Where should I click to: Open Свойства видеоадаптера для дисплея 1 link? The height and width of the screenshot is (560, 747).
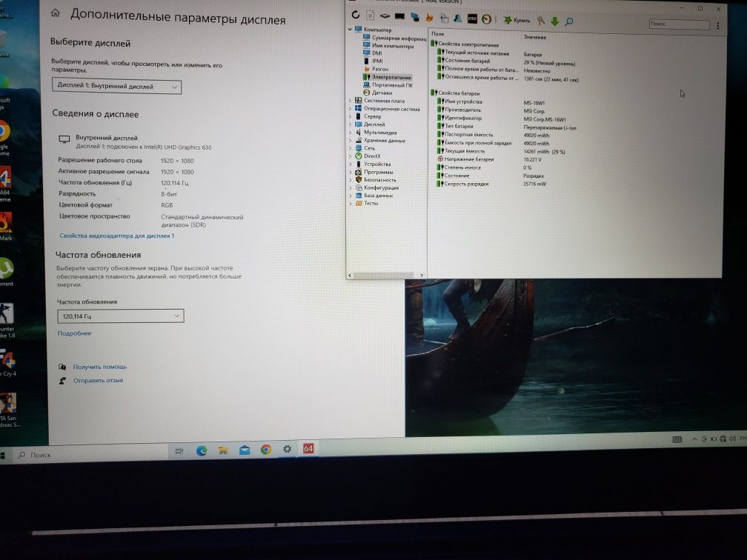(117, 236)
